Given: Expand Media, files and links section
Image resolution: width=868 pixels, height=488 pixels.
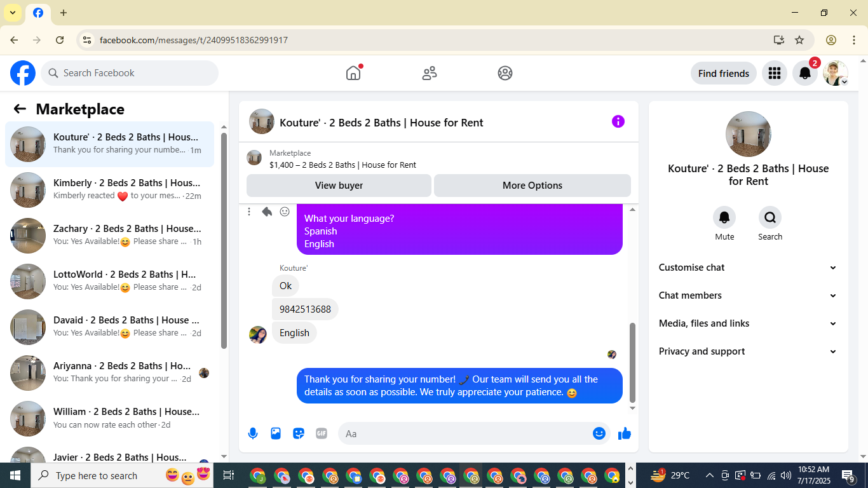Looking at the screenshot, I should (748, 323).
